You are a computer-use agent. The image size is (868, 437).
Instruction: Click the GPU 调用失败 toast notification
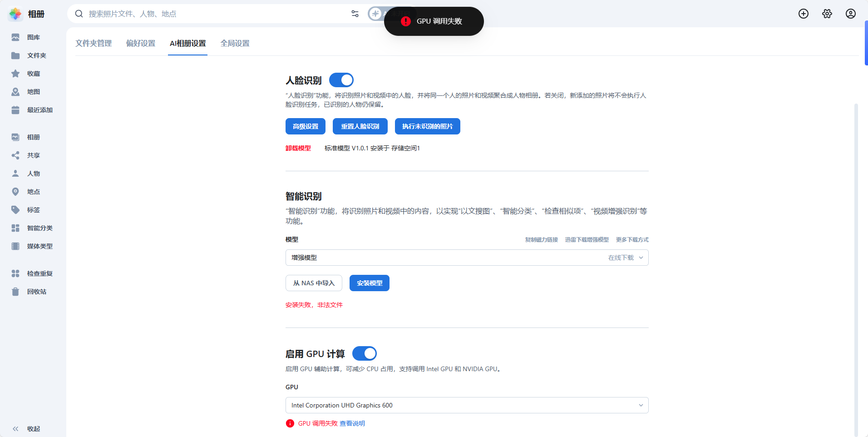(x=434, y=21)
